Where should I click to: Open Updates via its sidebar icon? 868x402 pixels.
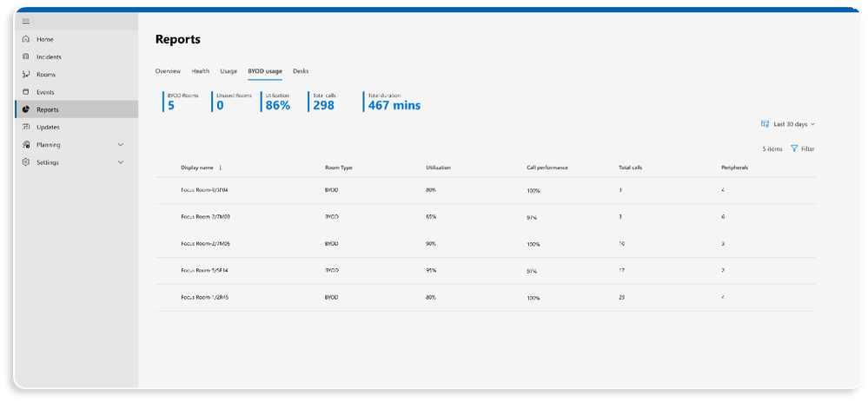26,127
